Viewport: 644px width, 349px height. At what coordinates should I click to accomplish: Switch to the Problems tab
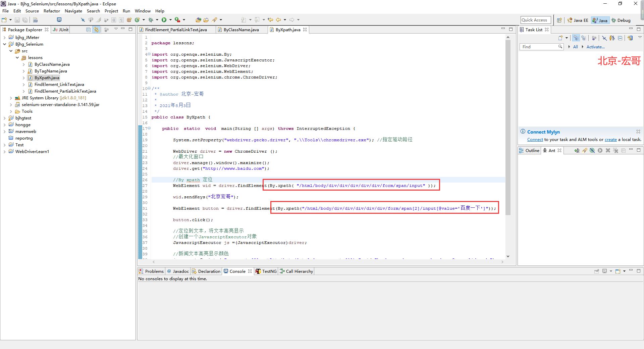point(151,271)
